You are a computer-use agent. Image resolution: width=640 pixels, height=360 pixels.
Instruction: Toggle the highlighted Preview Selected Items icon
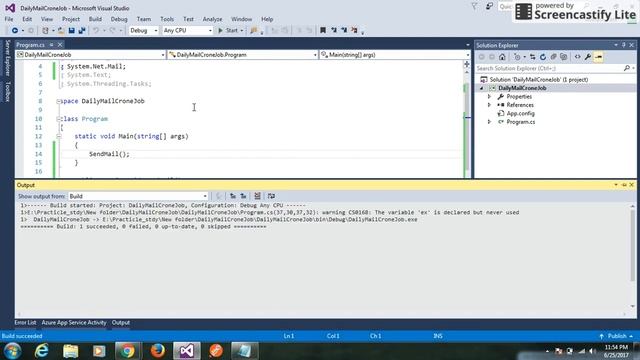[598, 57]
